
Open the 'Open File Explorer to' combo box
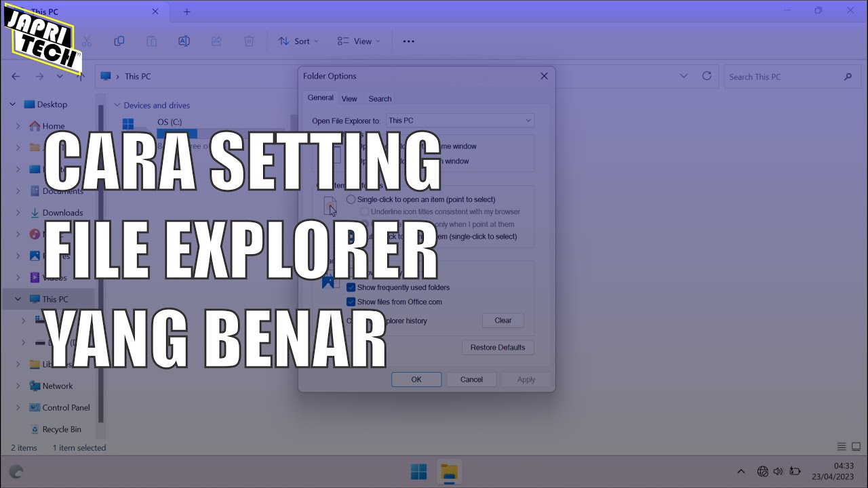click(x=460, y=121)
